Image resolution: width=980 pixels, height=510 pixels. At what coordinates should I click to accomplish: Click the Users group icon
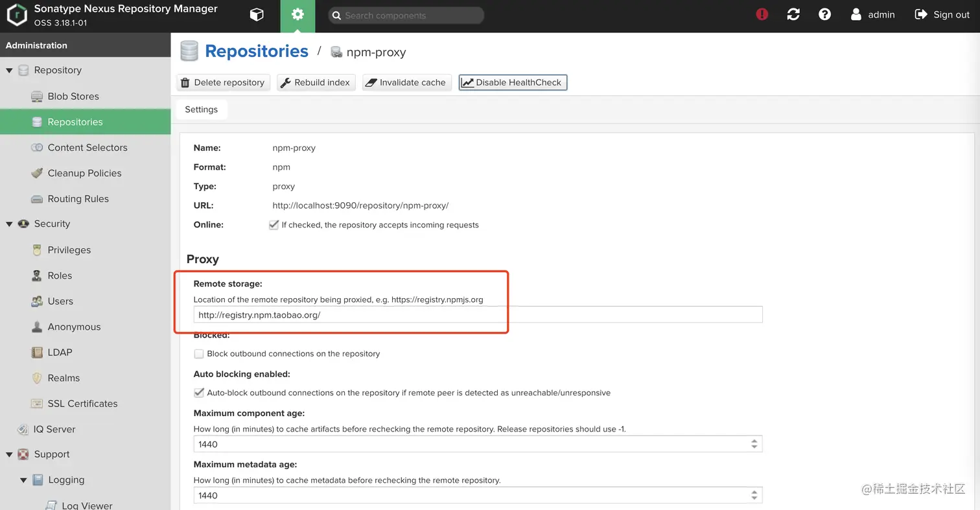(x=37, y=301)
